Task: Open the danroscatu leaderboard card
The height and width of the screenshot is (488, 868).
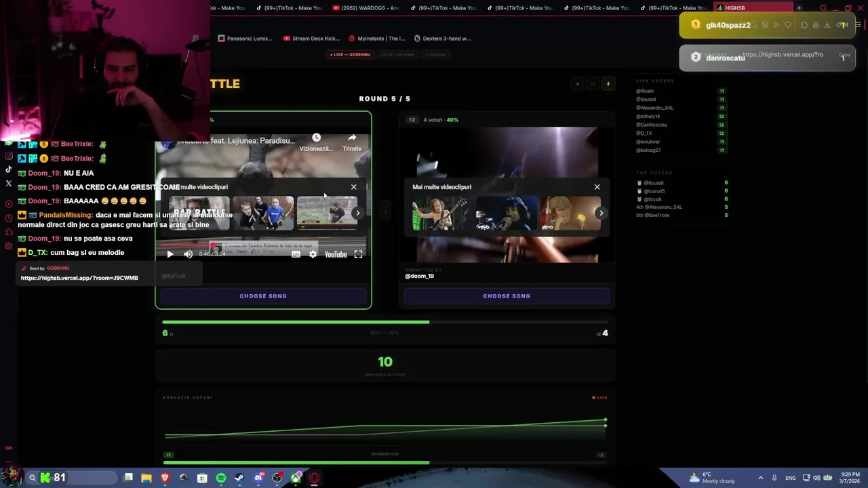Action: (767, 58)
